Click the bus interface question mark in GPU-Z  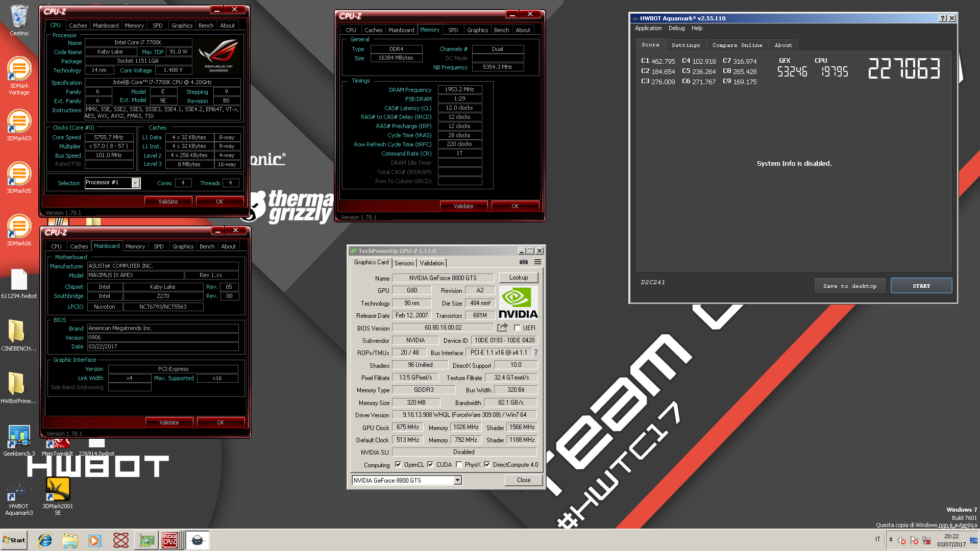pyautogui.click(x=536, y=353)
